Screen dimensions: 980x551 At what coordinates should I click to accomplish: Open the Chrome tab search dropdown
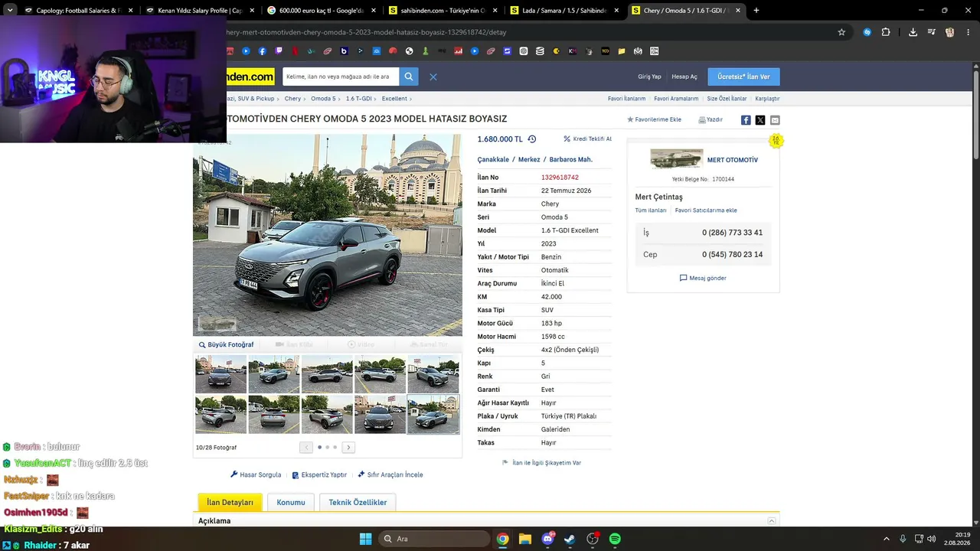point(10,11)
